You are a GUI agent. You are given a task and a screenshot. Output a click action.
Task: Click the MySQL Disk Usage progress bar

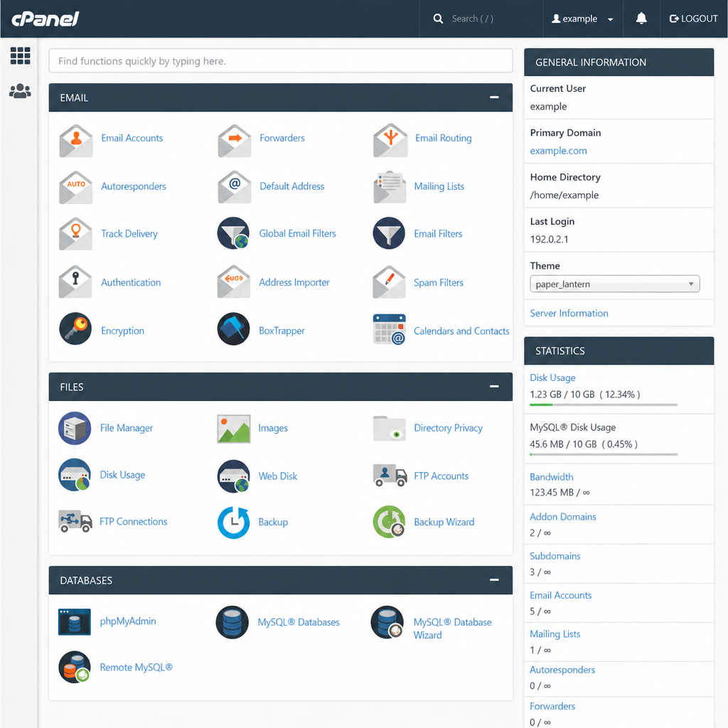[x=604, y=454]
